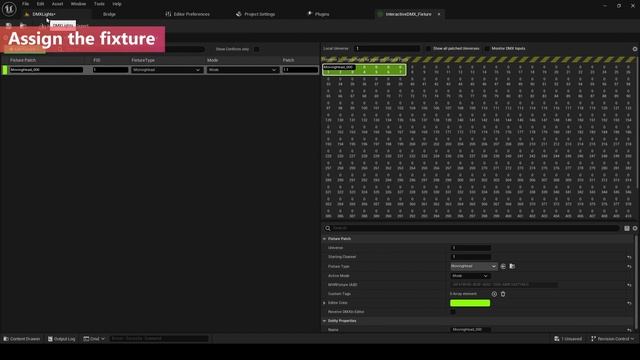Open the Fixture Type dropdown in details

[473, 266]
